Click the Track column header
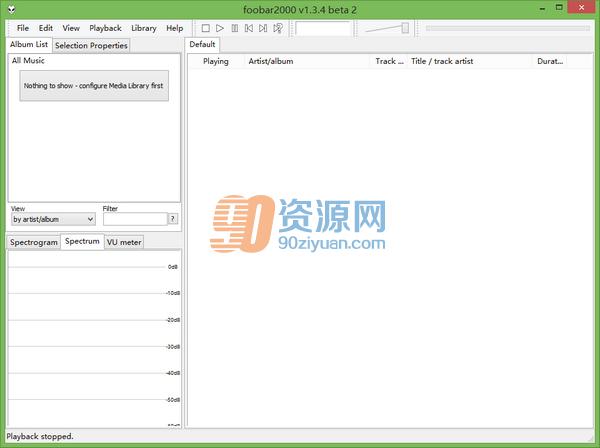The height and width of the screenshot is (448, 600). 389,61
